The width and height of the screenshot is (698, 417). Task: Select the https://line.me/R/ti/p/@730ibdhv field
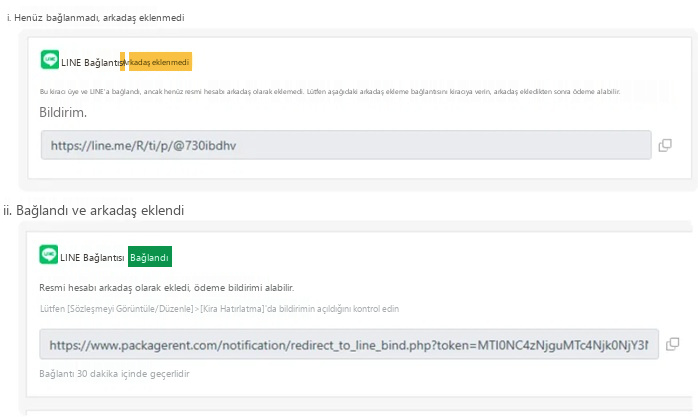click(346, 145)
